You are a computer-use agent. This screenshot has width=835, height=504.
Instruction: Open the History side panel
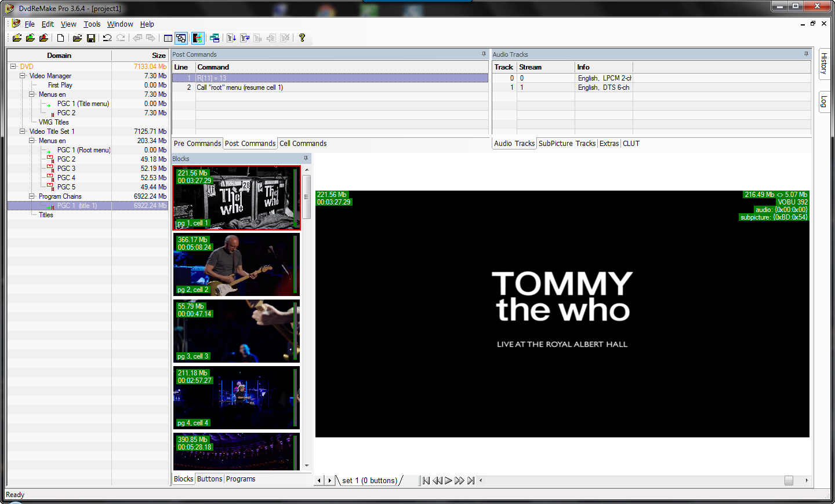pos(824,63)
